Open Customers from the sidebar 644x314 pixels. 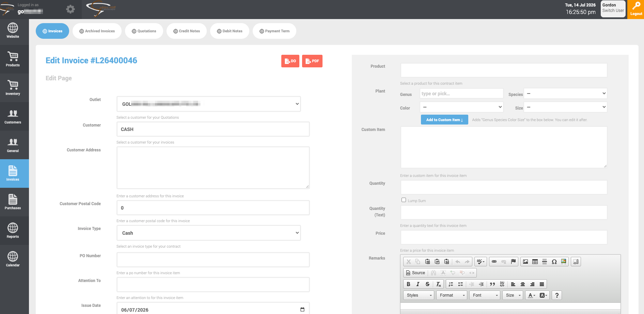tap(13, 116)
